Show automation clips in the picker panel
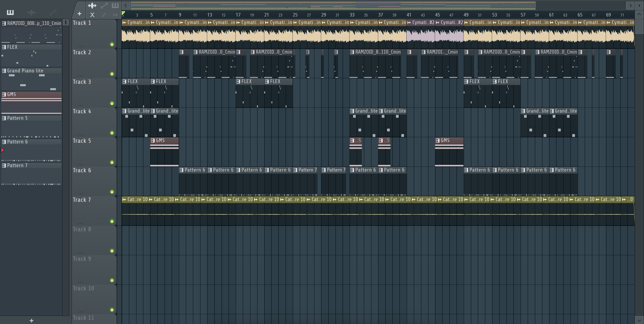This screenshot has width=644, height=324. (53, 12)
